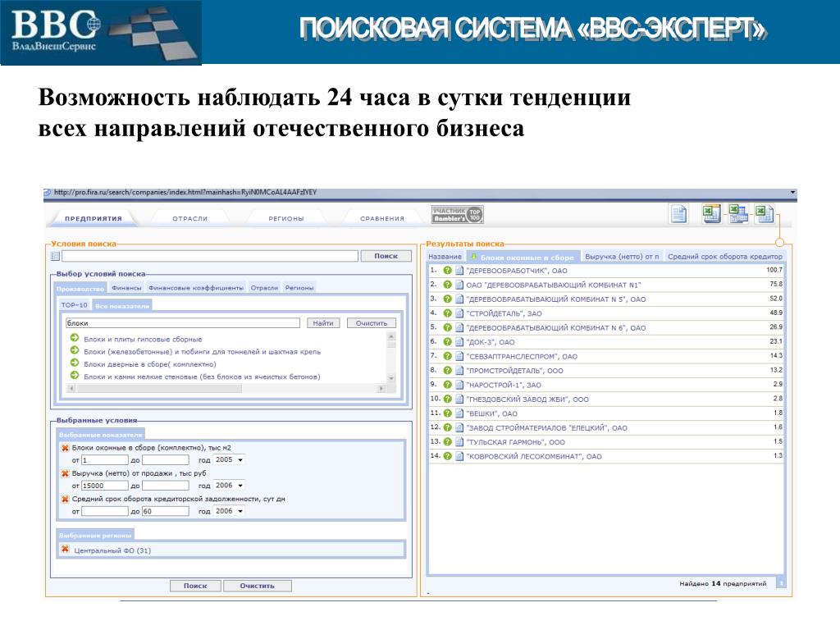Click help icon for "СТРОЙДЕТАЛЬ", ЗАО
This screenshot has height=630, width=840.
point(447,313)
